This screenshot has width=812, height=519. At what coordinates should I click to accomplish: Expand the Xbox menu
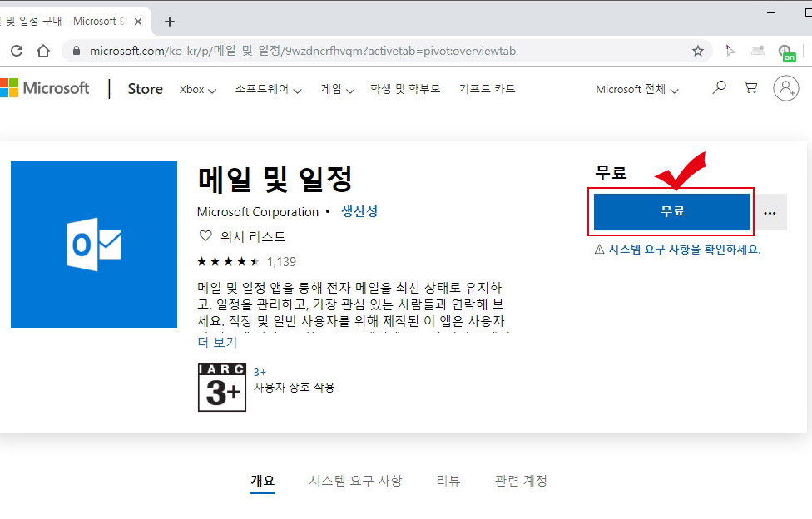click(198, 90)
